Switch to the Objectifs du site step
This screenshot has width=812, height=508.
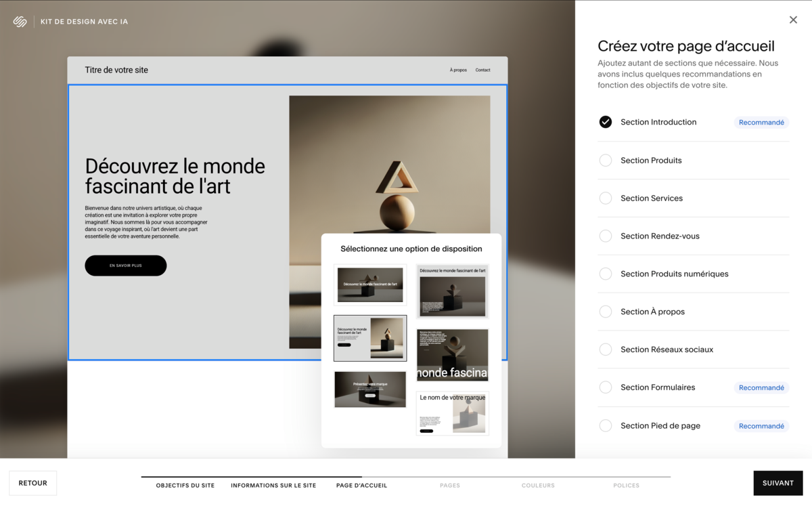pyautogui.click(x=185, y=485)
